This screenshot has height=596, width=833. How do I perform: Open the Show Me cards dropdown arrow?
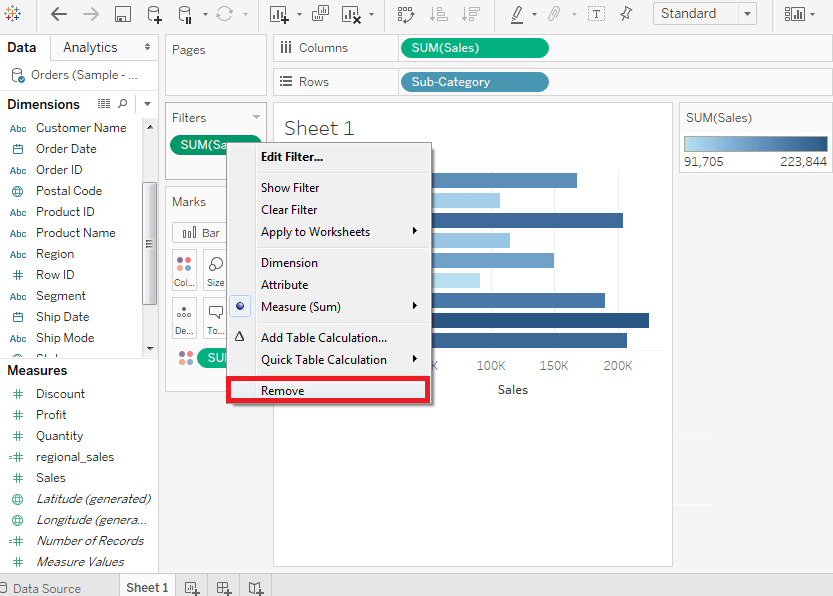tap(812, 15)
